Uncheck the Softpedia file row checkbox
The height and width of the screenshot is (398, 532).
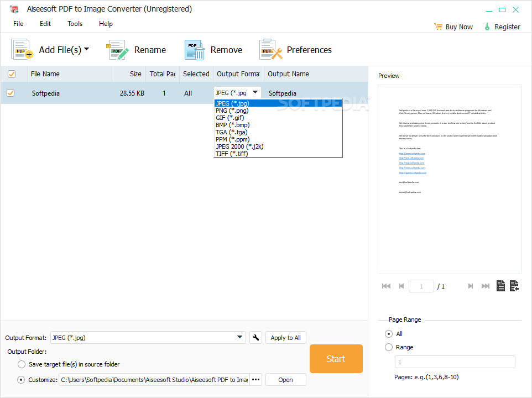click(11, 93)
